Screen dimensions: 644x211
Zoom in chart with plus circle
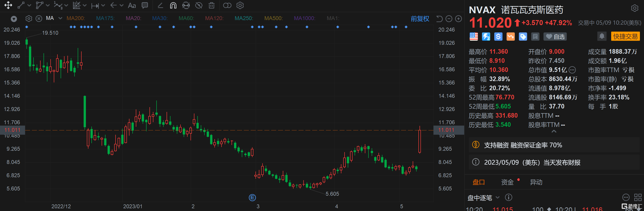[x=459, y=18]
